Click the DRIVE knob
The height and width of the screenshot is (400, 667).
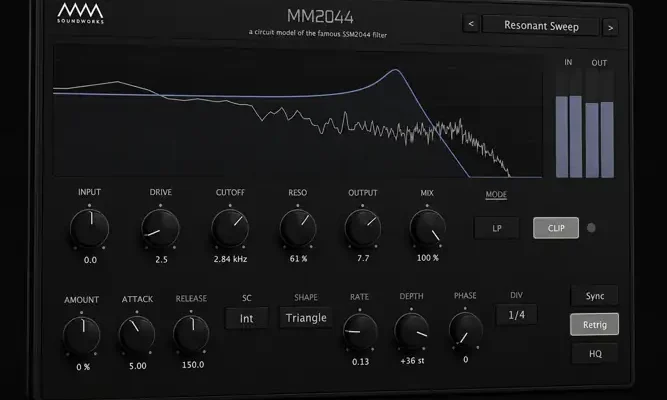point(160,229)
